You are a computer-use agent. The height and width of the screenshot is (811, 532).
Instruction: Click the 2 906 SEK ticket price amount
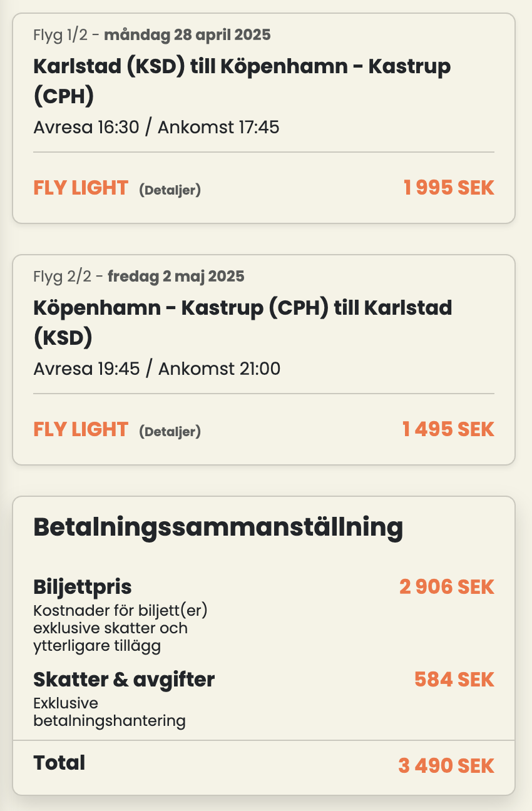click(x=447, y=587)
